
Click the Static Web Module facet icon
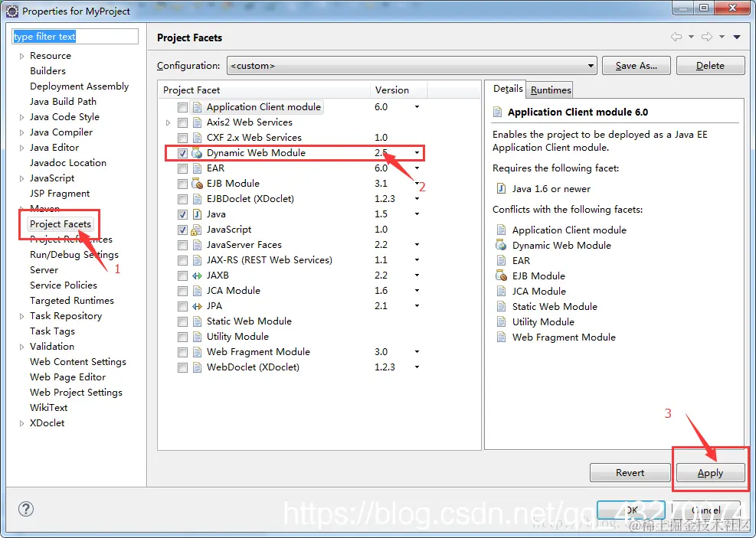pyautogui.click(x=197, y=321)
